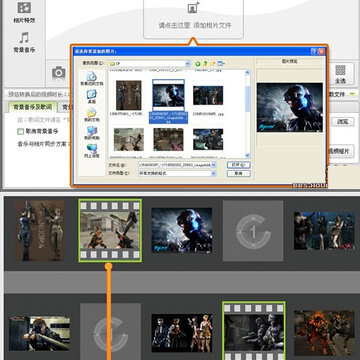Viewport: 360px width, 360px height.
Task: Go up one folder level icon
Action: click(x=205, y=63)
